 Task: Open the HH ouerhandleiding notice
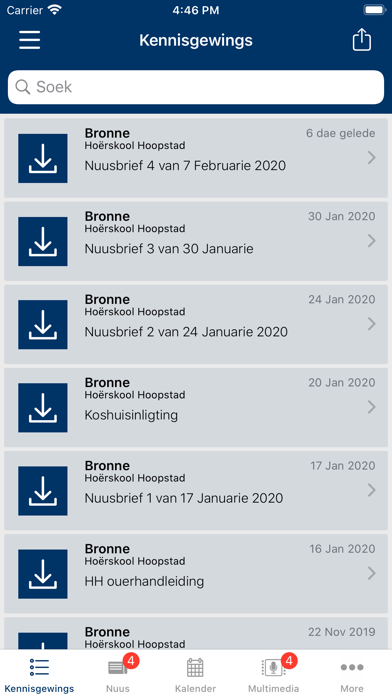click(x=196, y=573)
